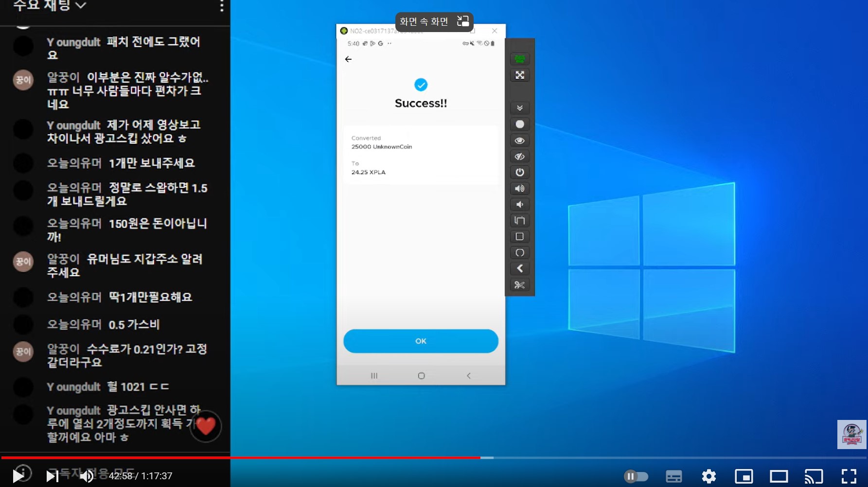Open the chat three-dot options menu
The width and height of the screenshot is (868, 487).
[x=222, y=6]
